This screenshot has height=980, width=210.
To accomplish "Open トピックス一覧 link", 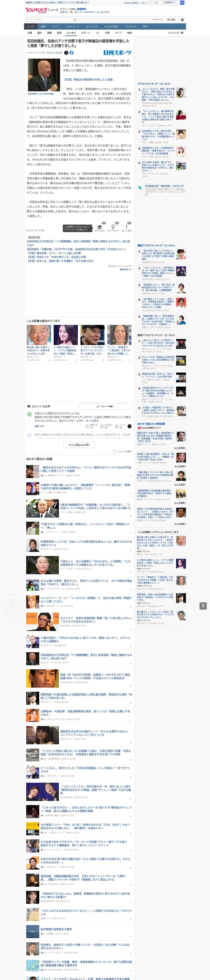I will coord(175,33).
